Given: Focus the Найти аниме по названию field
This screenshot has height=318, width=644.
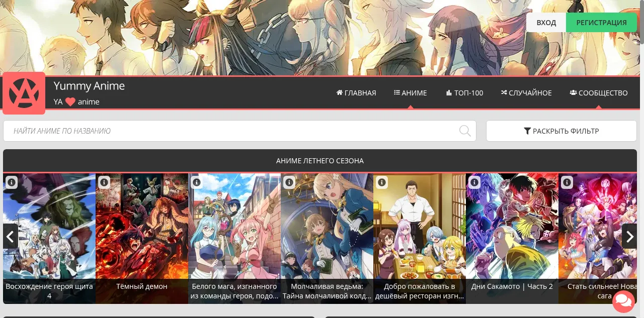Looking at the screenshot, I should pos(239,131).
